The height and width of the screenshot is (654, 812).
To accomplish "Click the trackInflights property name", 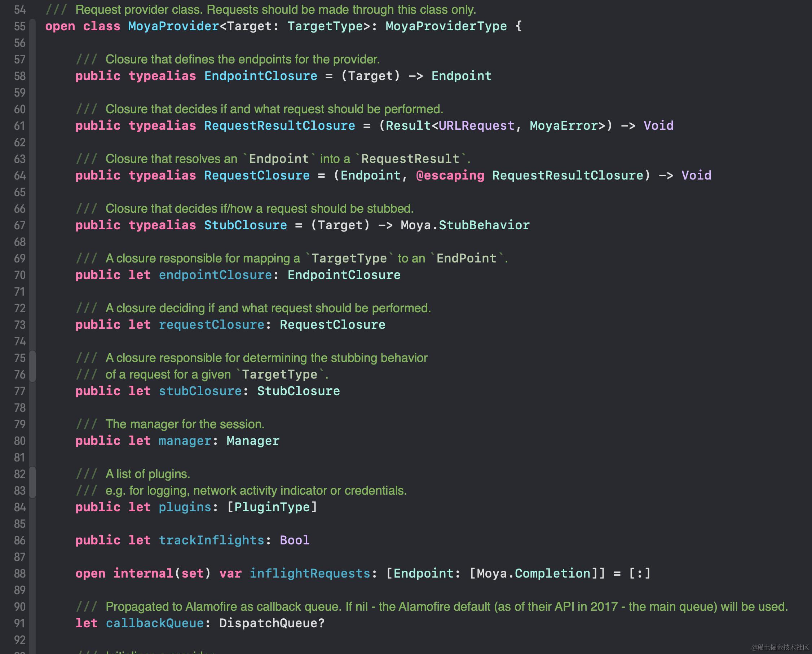I will [x=211, y=540].
